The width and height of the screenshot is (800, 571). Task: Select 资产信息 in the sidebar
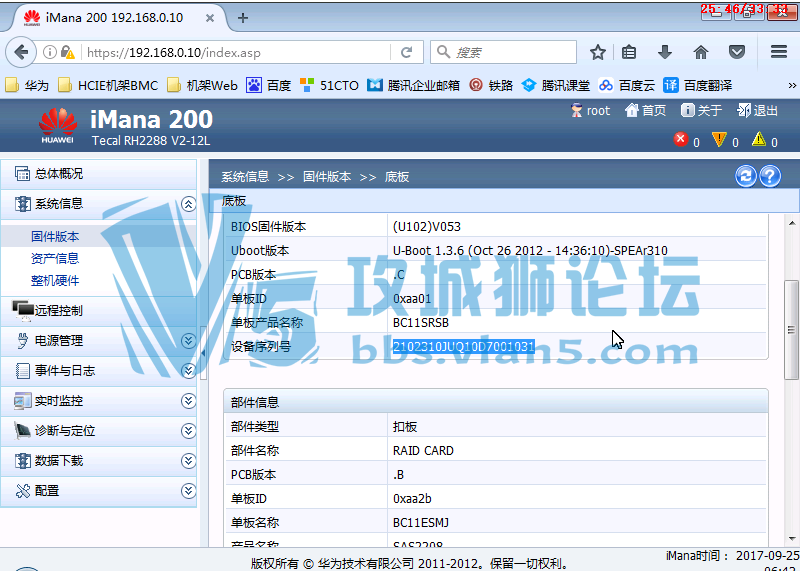point(55,259)
